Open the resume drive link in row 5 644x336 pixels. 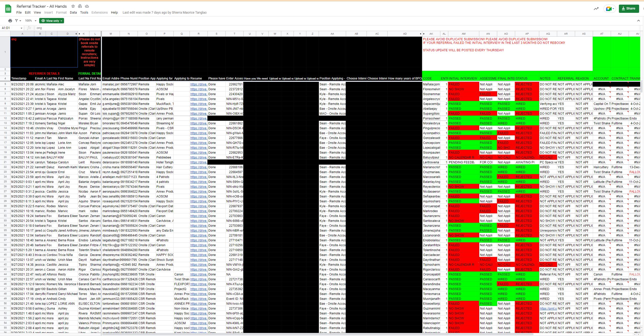pyautogui.click(x=198, y=84)
